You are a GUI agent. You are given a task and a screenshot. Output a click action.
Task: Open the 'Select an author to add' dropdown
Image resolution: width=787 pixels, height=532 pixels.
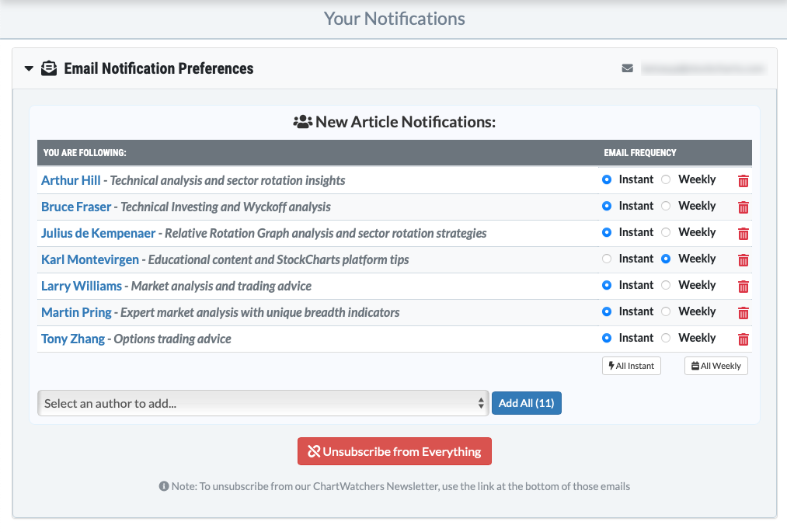[263, 403]
